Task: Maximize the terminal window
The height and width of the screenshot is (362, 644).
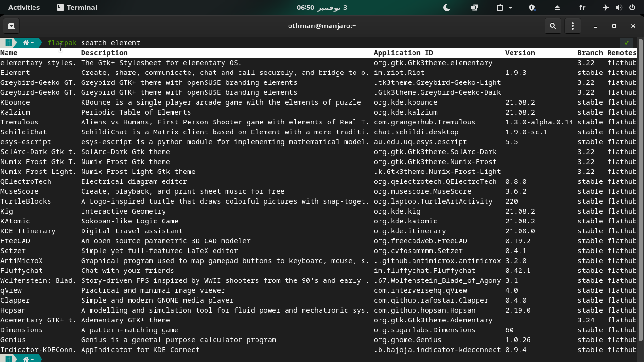Action: [614, 26]
